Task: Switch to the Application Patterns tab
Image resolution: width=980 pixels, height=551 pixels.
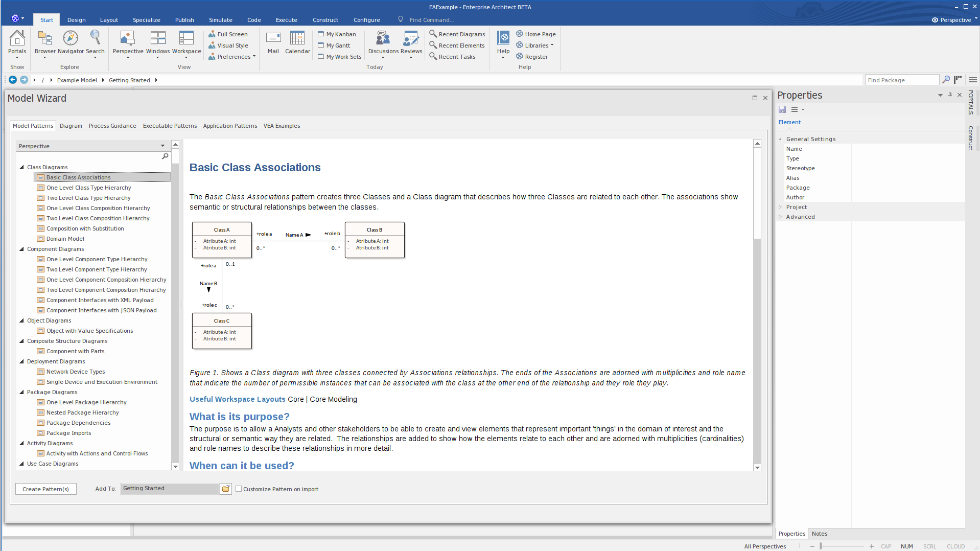Action: tap(230, 126)
